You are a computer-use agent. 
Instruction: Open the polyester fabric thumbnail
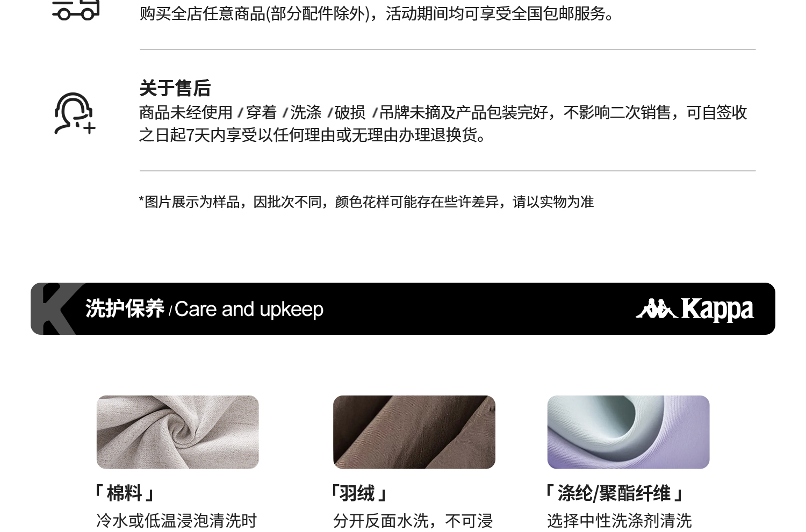(x=628, y=432)
